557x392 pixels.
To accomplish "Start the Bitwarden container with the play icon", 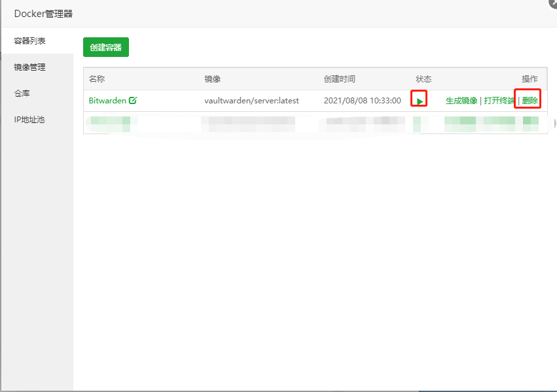I will pyautogui.click(x=420, y=101).
